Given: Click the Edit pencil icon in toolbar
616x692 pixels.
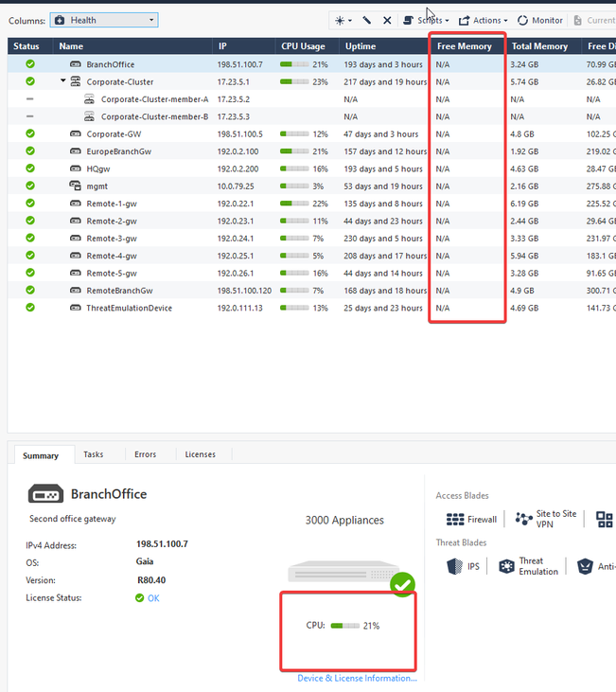Looking at the screenshot, I should [x=367, y=20].
